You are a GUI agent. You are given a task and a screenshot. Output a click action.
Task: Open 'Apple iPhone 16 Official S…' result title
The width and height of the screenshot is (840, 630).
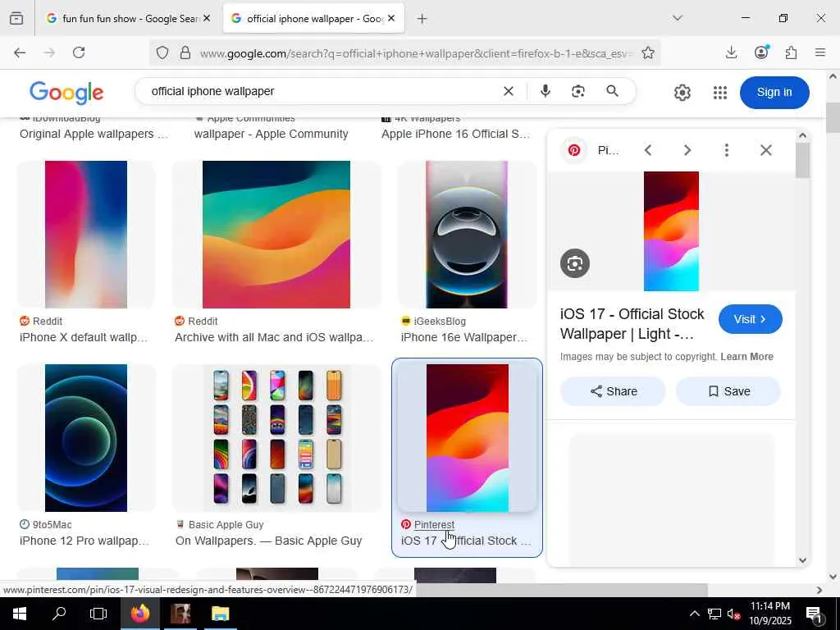pyautogui.click(x=455, y=134)
